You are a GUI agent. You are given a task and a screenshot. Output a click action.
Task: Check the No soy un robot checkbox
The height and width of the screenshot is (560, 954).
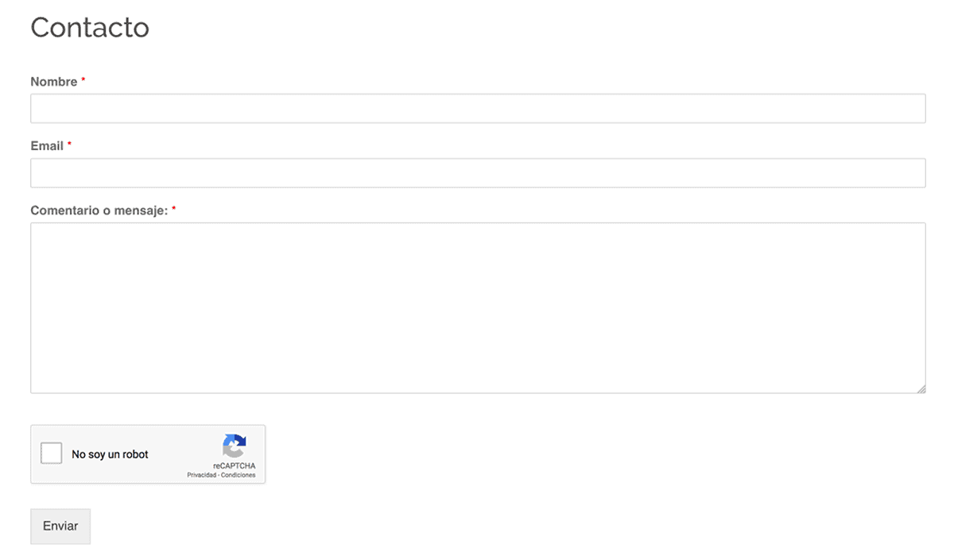[51, 454]
